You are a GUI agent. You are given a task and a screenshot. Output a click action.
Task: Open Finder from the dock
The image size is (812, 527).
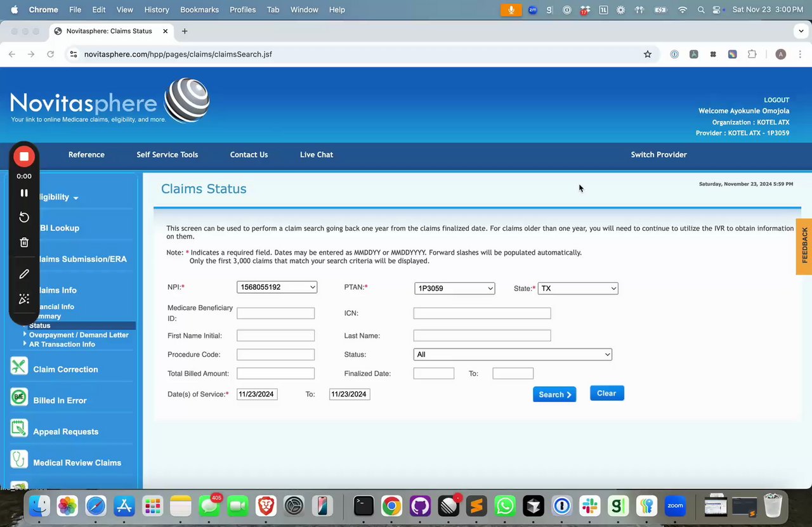point(39,505)
